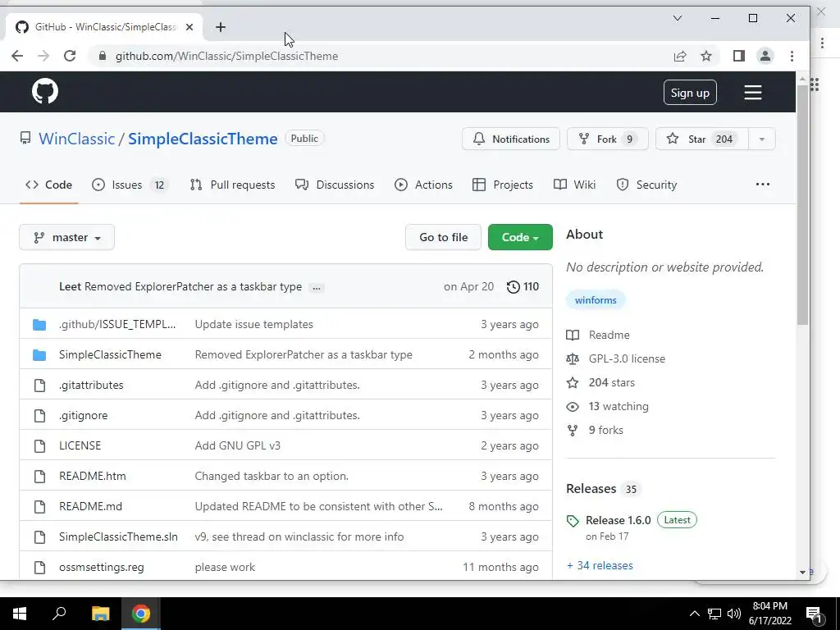This screenshot has height=630, width=840.
Task: Open the Issues tab
Action: pyautogui.click(x=129, y=185)
